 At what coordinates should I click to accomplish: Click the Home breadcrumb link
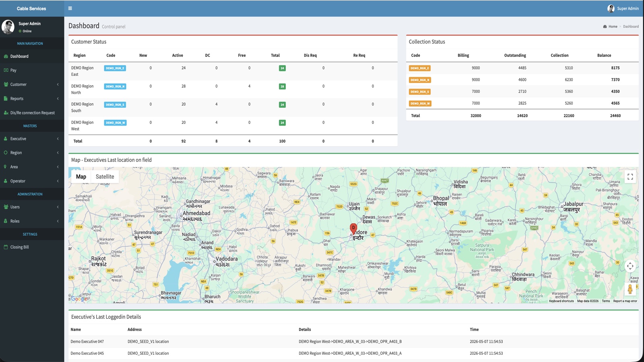tap(613, 27)
